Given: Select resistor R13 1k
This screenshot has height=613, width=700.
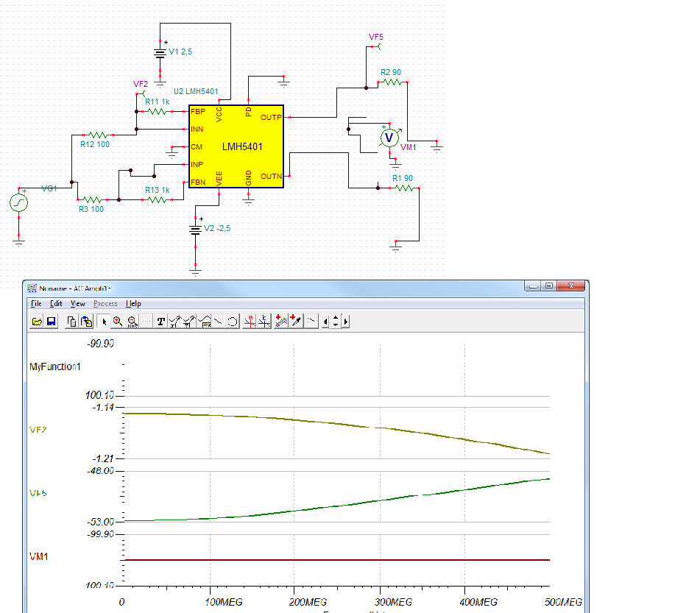Looking at the screenshot, I should click(157, 199).
